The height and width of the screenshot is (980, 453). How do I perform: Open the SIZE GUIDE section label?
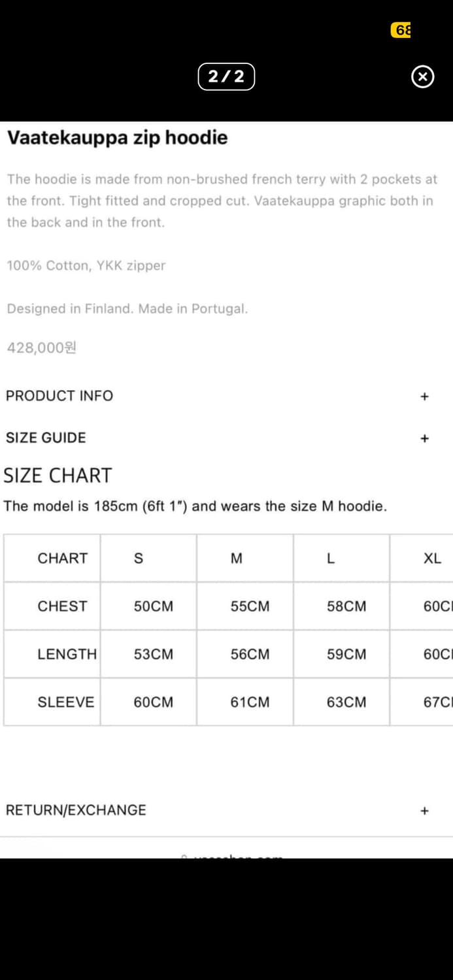[46, 438]
